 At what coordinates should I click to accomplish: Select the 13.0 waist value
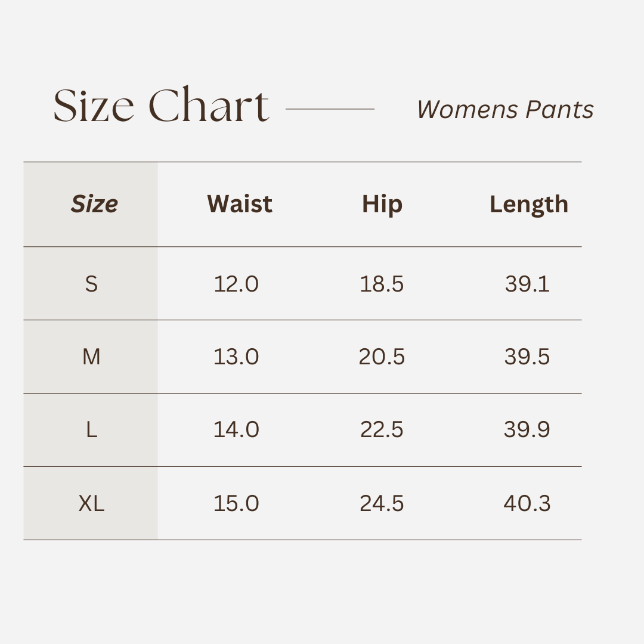[236, 357]
